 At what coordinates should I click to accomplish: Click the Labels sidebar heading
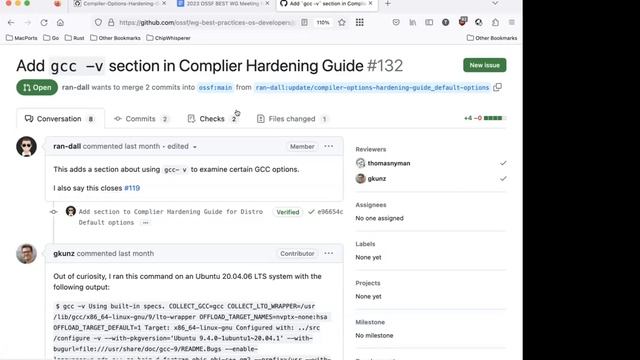365,244
